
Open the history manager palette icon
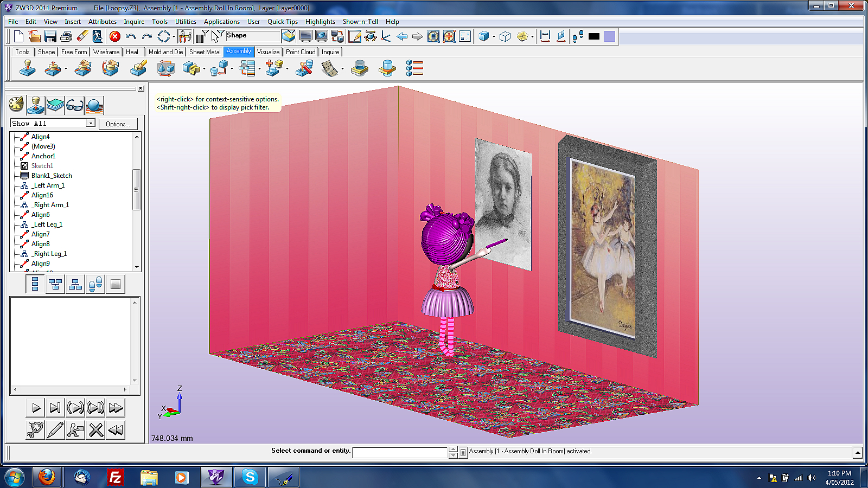click(x=17, y=105)
